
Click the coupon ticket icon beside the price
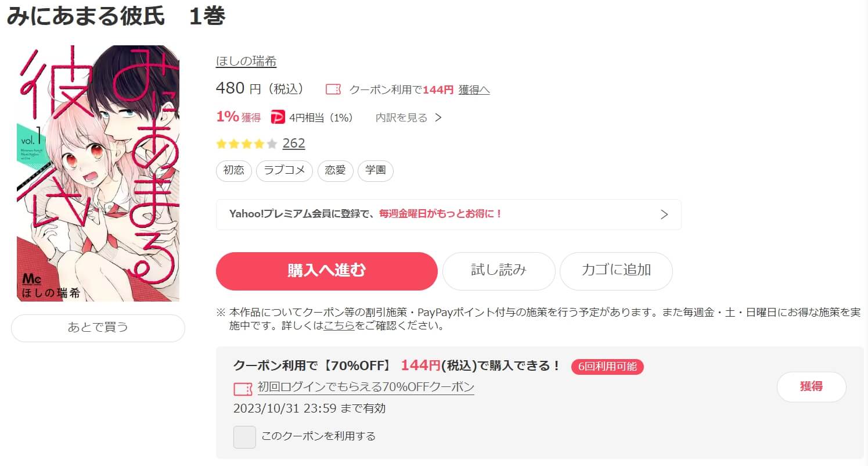coord(333,89)
